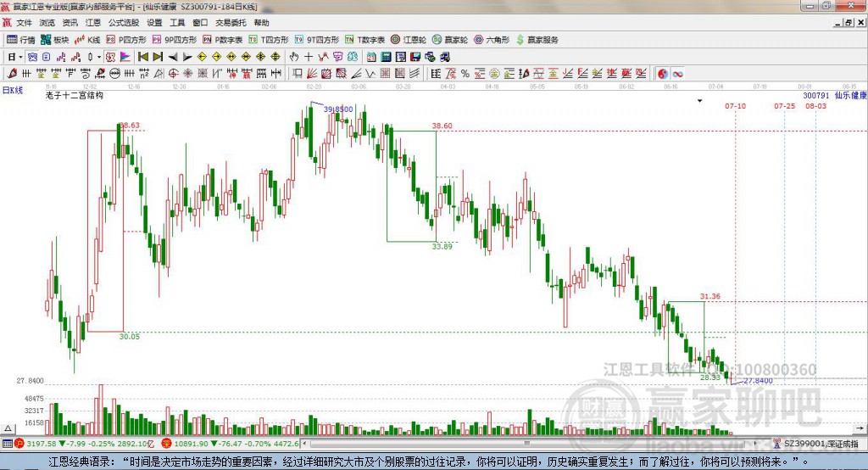Click the 300791 仙乐健康 stock label
This screenshot has height=470, width=868.
[834, 95]
